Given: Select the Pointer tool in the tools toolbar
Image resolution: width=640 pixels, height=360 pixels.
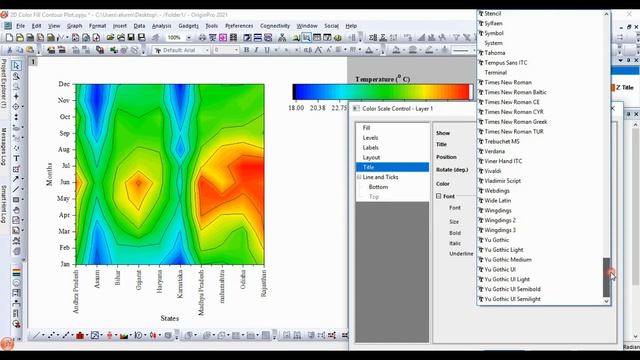Looking at the screenshot, I should 16,65.
